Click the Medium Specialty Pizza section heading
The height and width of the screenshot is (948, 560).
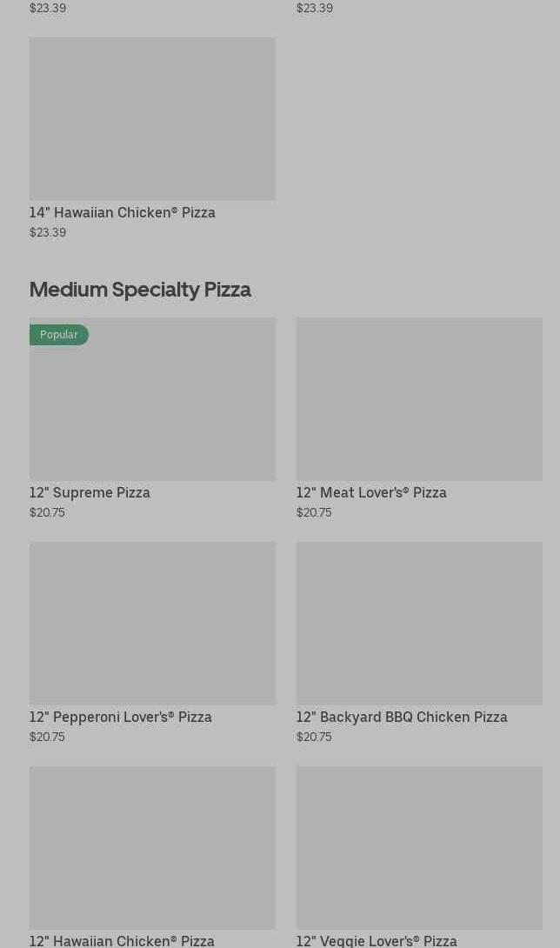pos(140,289)
